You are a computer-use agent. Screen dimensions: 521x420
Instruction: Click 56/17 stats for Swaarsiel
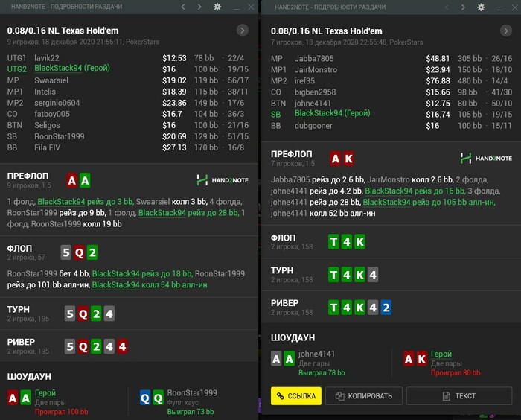point(238,80)
